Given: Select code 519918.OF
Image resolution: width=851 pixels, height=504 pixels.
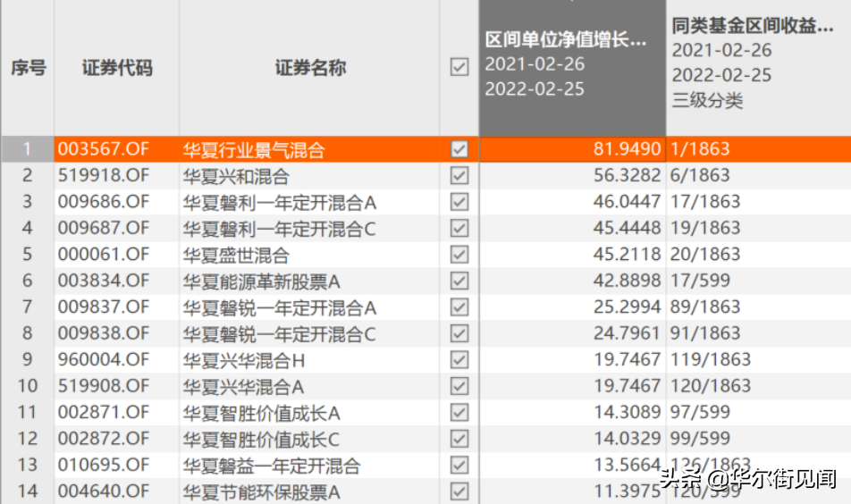Looking at the screenshot, I should tap(103, 175).
